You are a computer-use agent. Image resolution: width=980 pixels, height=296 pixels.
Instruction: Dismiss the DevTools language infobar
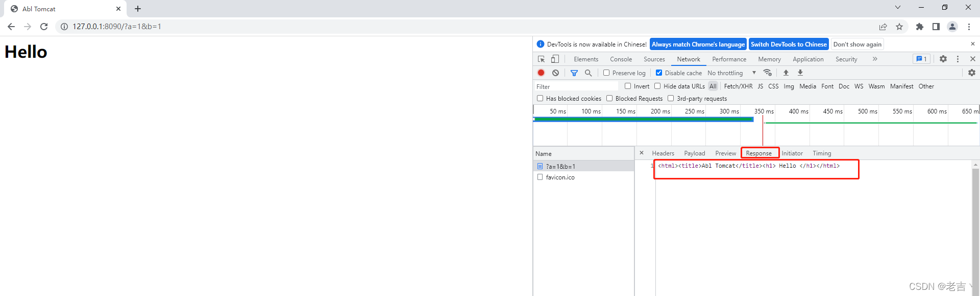pos(972,44)
